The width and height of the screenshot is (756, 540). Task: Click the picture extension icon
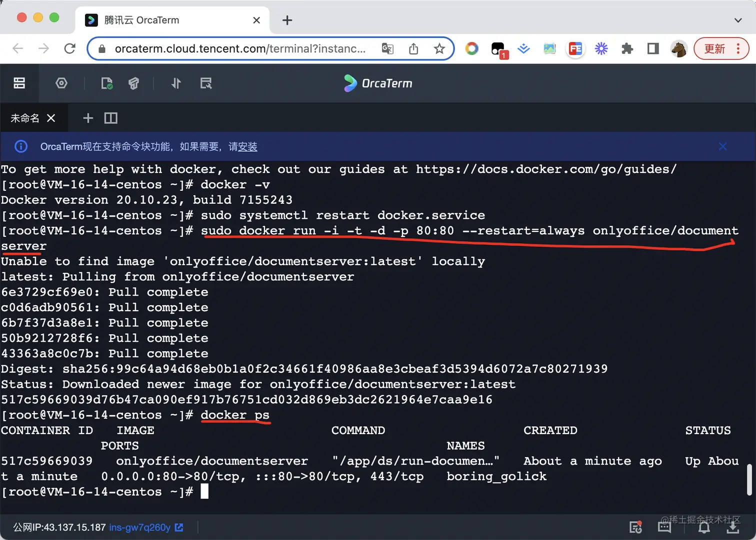coord(549,48)
